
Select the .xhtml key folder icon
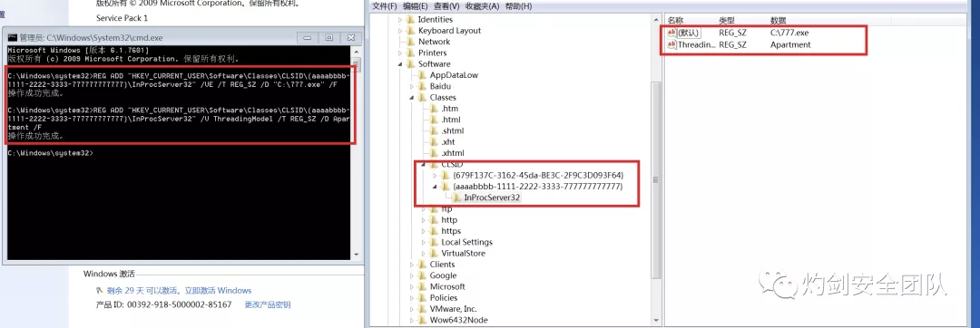pyautogui.click(x=433, y=153)
